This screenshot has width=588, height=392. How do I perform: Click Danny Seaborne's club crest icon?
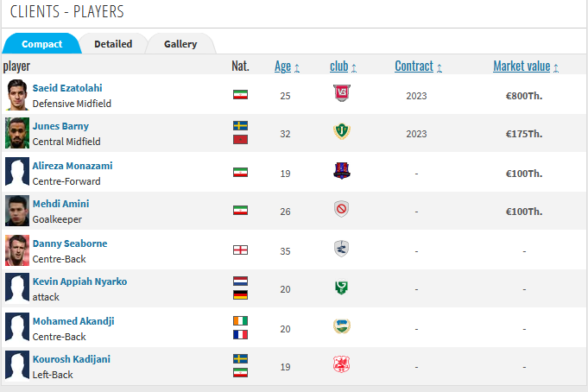[342, 250]
